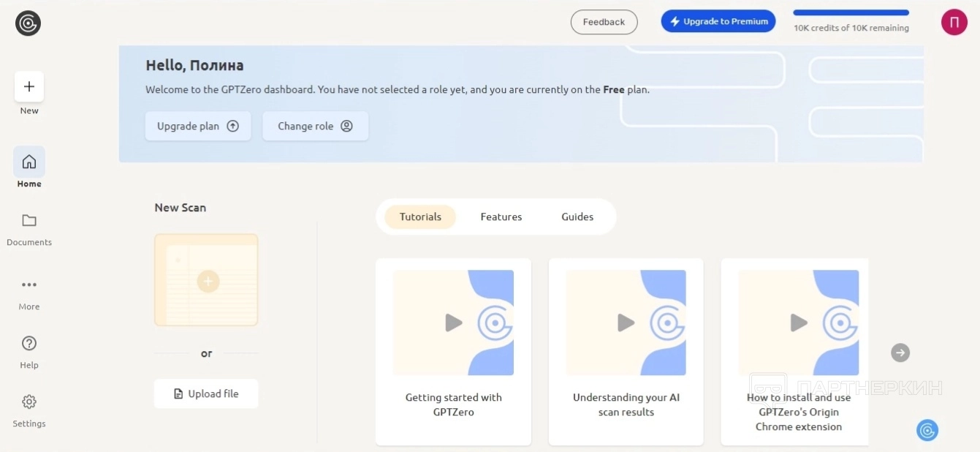Play Understanding your AI scan results video

click(626, 323)
